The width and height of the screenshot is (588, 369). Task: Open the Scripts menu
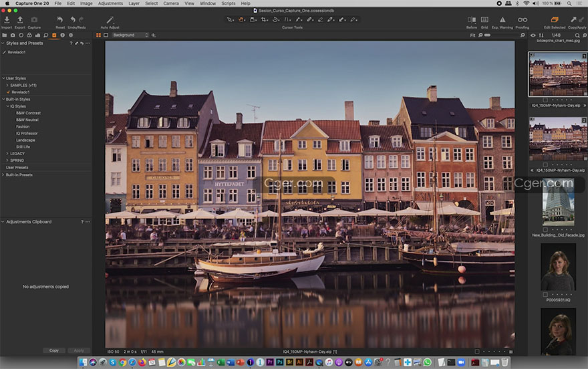pos(229,3)
